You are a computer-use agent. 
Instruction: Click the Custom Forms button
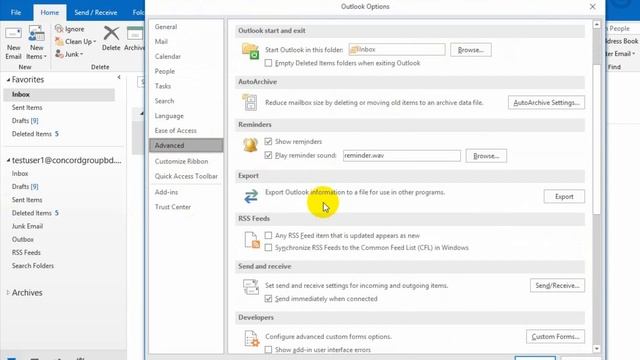tap(555, 336)
